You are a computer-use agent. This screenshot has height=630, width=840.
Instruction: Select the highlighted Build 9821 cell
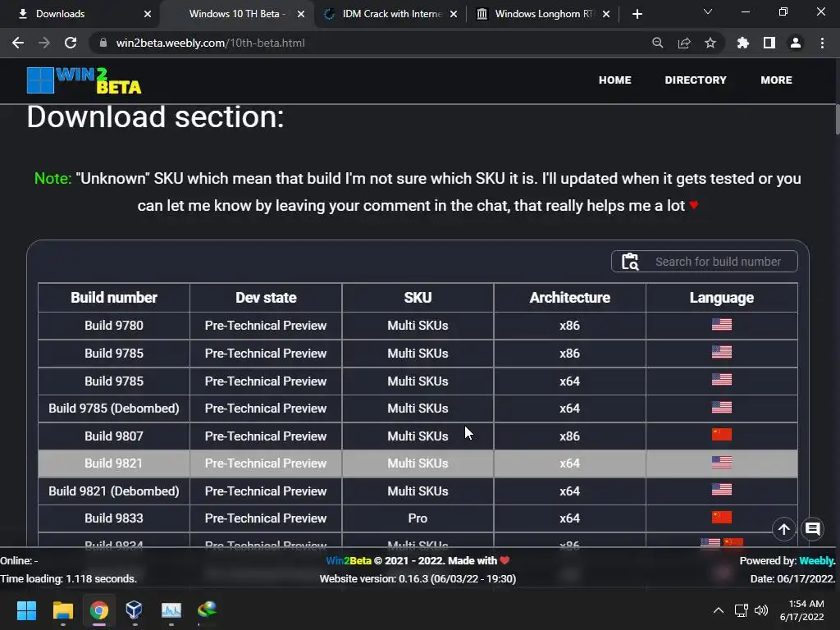pyautogui.click(x=113, y=463)
